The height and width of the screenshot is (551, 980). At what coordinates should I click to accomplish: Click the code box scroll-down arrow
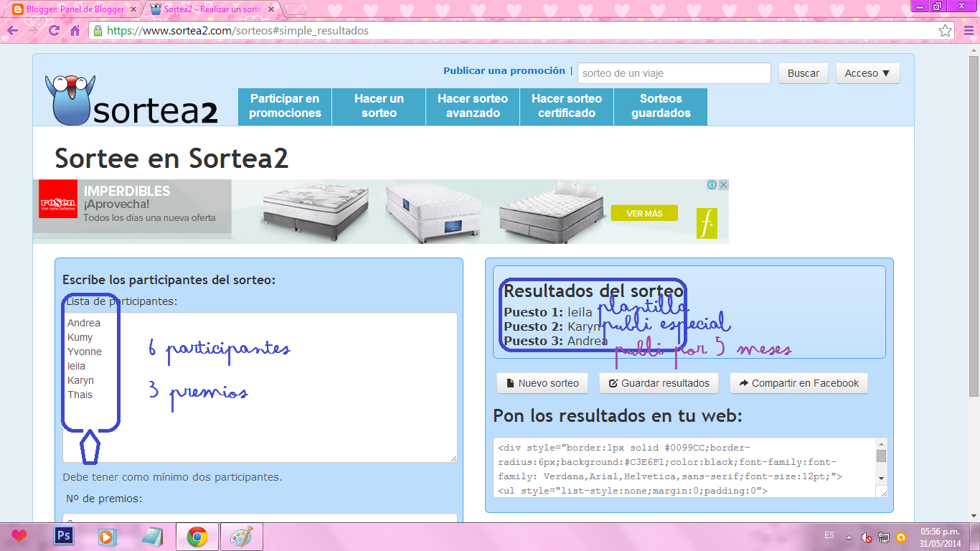[x=881, y=478]
